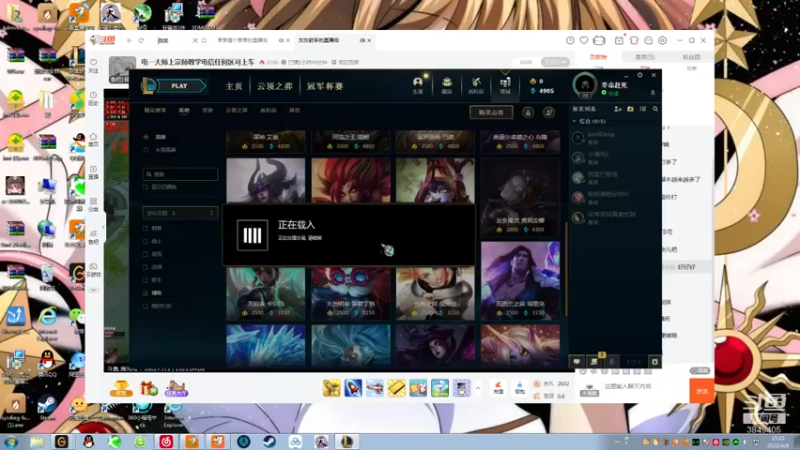This screenshot has width=800, height=450.
Task: Open the 发布日期 sort dropdown
Action: click(180, 213)
